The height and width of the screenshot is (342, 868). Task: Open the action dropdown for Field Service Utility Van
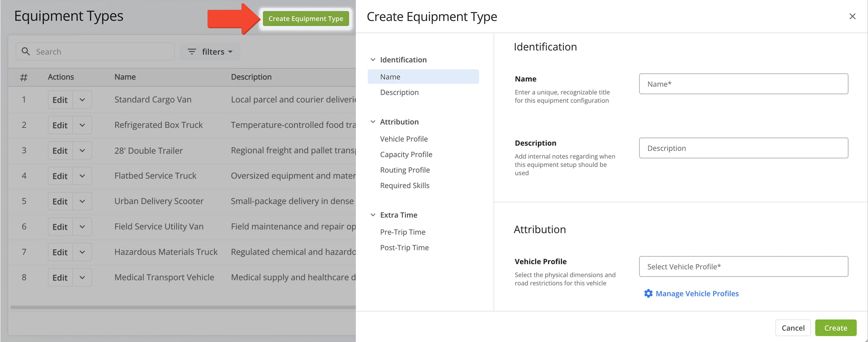tap(82, 227)
